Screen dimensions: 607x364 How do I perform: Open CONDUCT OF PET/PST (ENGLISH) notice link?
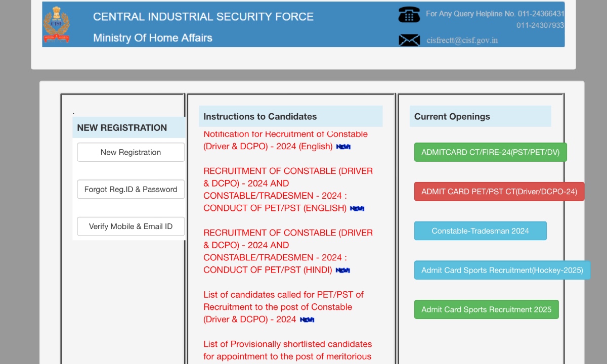pos(288,190)
